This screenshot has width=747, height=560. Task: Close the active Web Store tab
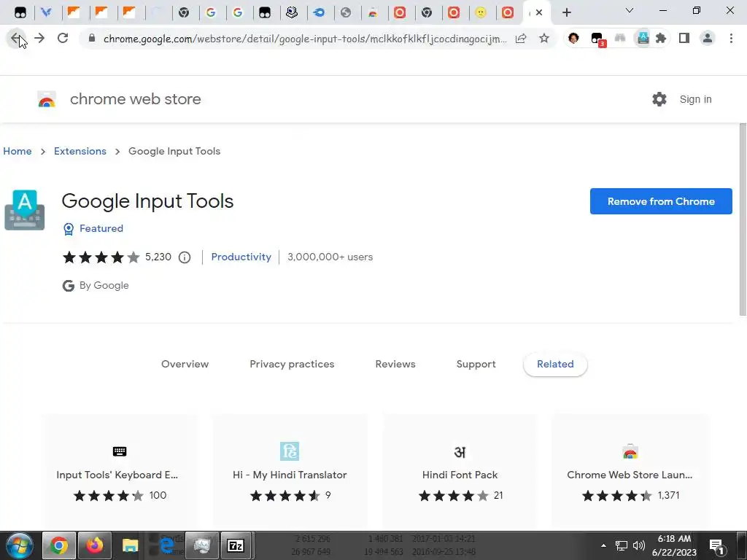pyautogui.click(x=539, y=12)
